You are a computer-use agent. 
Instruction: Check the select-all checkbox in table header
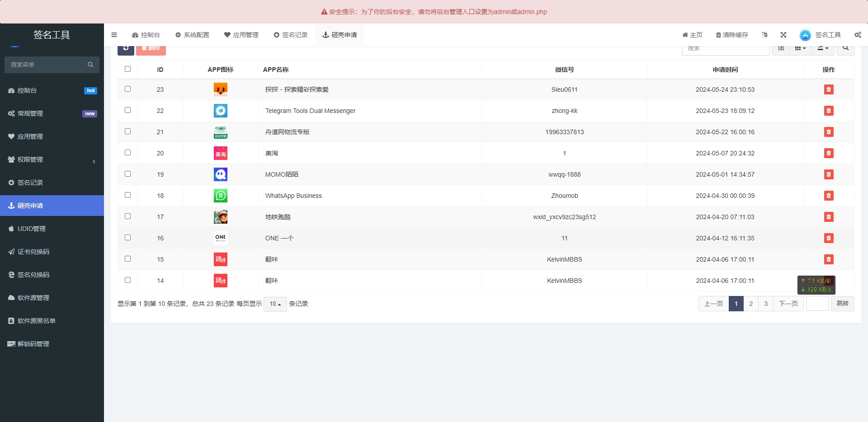tap(127, 69)
